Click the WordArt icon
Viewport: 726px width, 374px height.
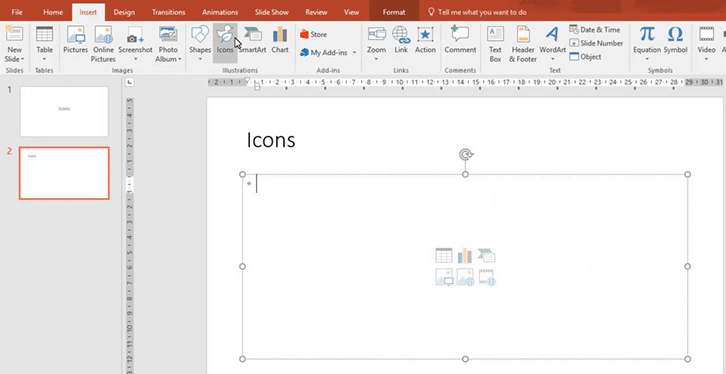click(552, 34)
